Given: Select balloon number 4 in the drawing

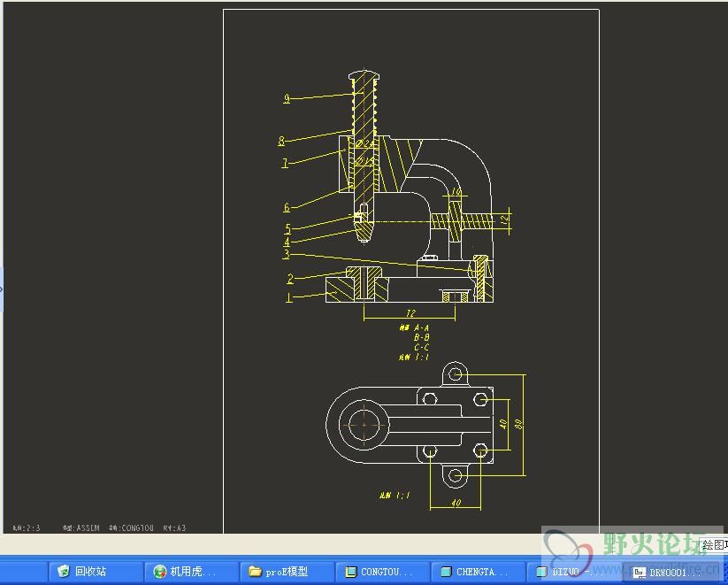Looking at the screenshot, I should (x=287, y=242).
